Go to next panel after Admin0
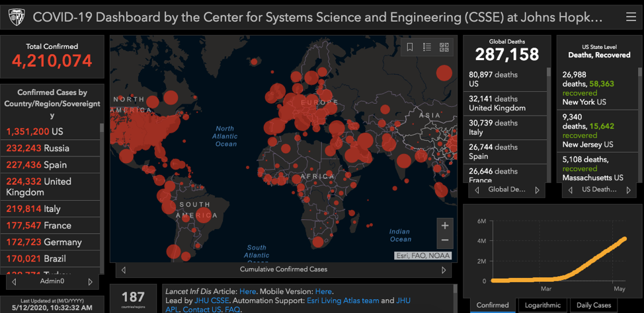644x313 pixels. pos(91,282)
